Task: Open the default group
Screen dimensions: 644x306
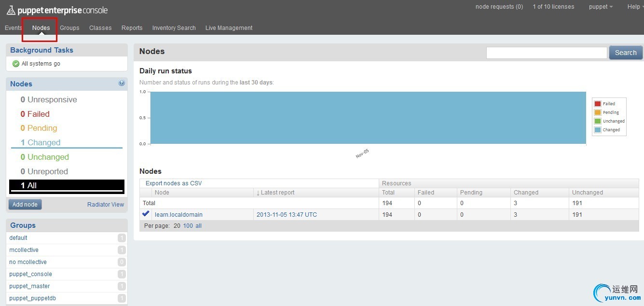Action: pyautogui.click(x=18, y=238)
